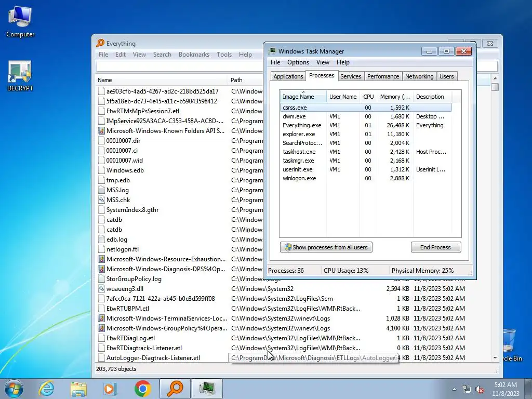This screenshot has width=532, height=399.
Task: Launch Google Chrome from the taskbar
Action: tap(142, 389)
